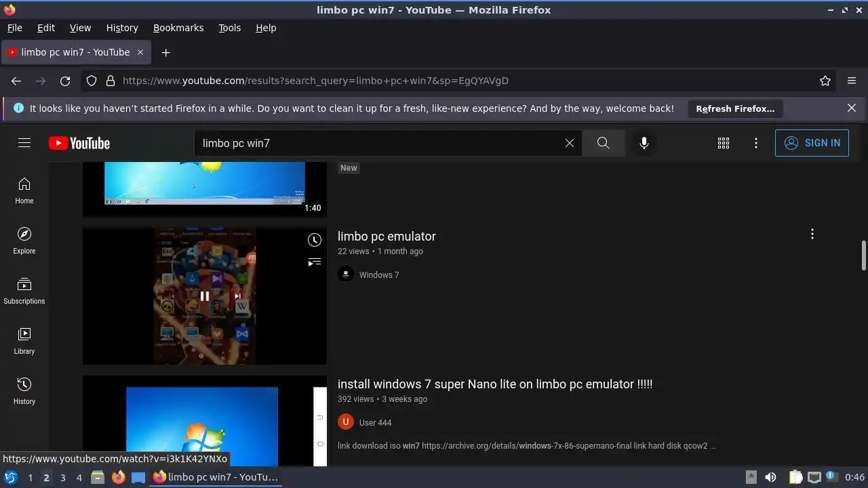
Task: Open the User 444 channel avatar
Action: pyautogui.click(x=346, y=422)
